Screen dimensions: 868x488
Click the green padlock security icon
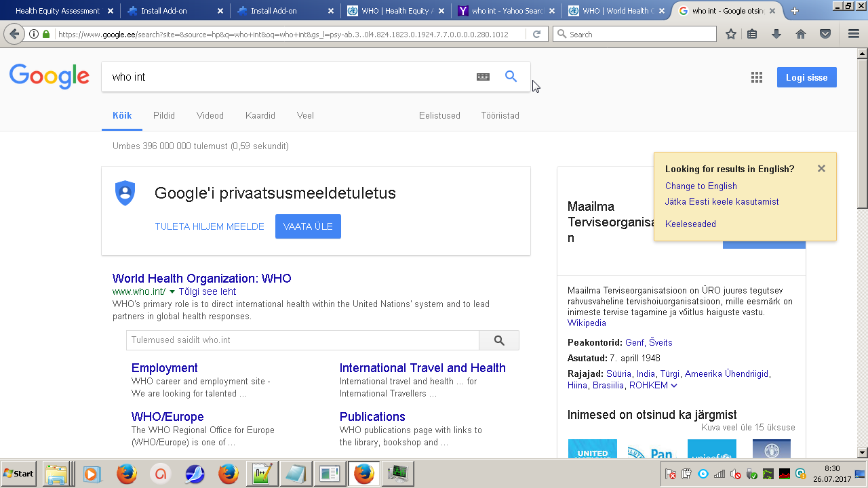point(46,34)
